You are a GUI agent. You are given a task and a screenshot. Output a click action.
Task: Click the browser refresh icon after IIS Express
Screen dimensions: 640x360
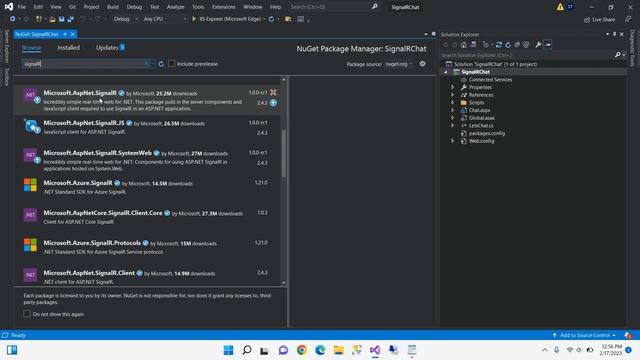[x=271, y=19]
